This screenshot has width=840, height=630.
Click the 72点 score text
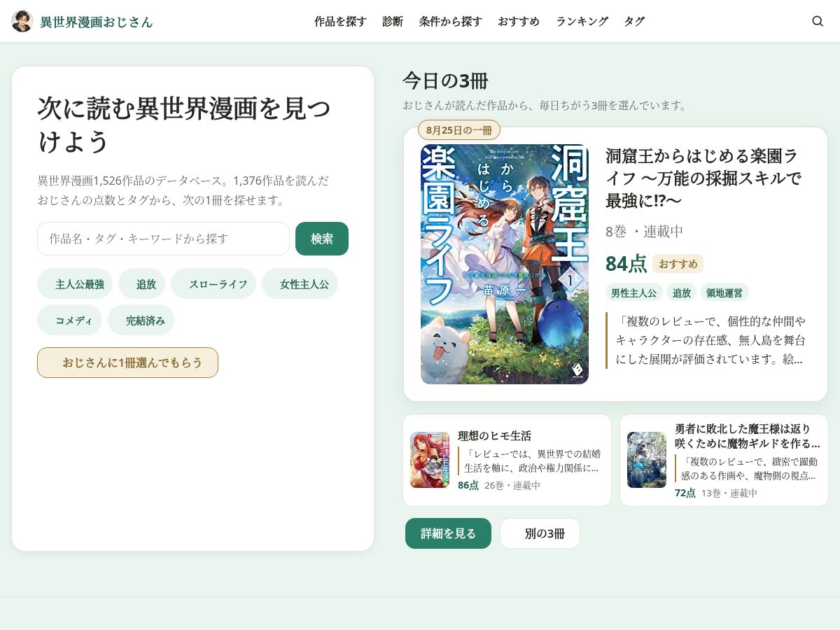coord(685,493)
